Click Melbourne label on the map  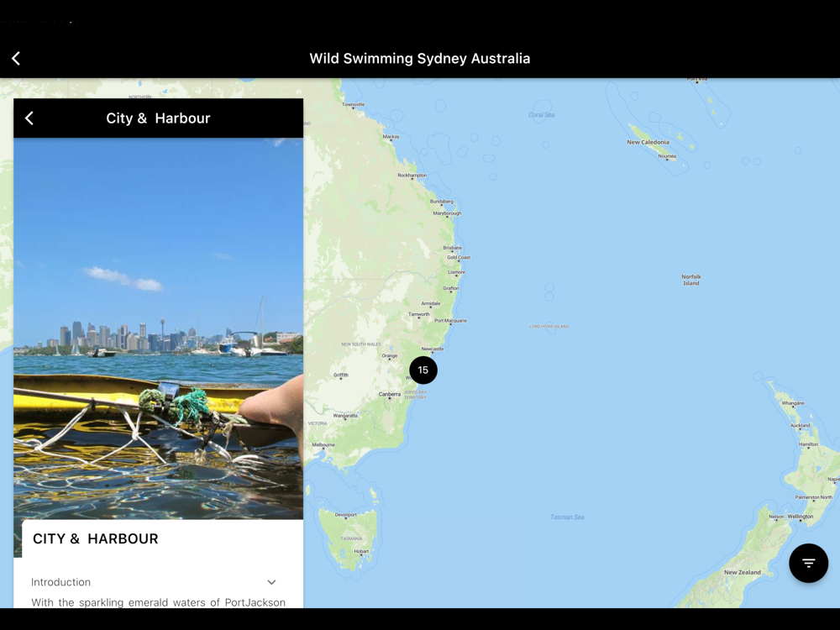tap(323, 444)
